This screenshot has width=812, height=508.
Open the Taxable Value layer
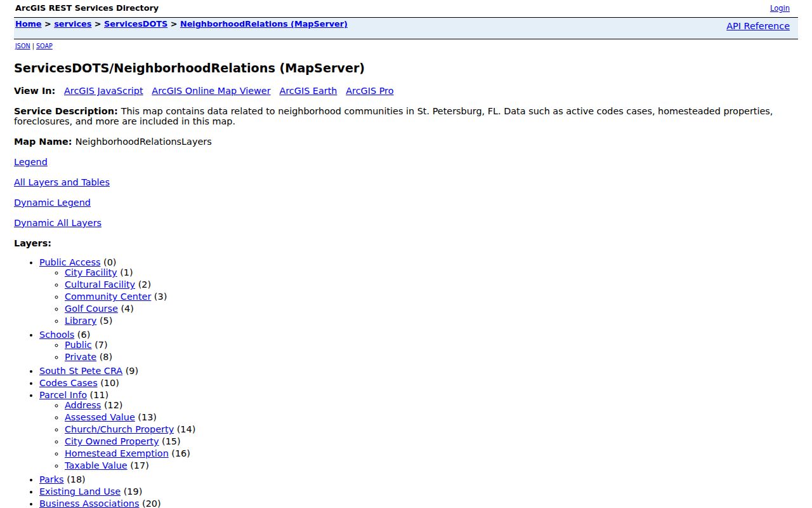96,465
